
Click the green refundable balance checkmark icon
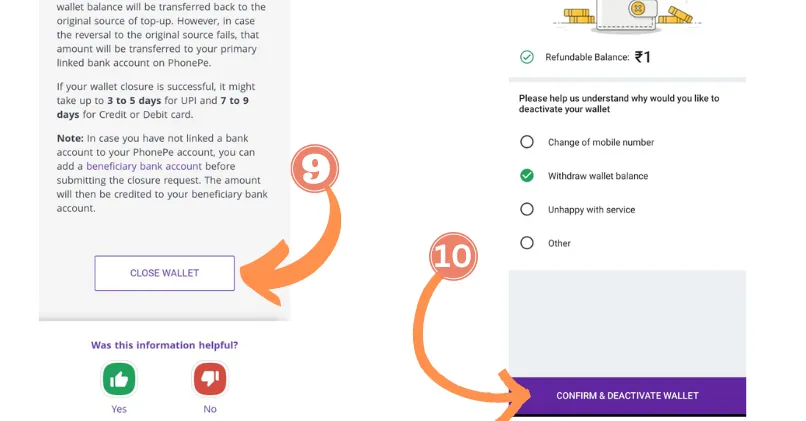pos(526,57)
